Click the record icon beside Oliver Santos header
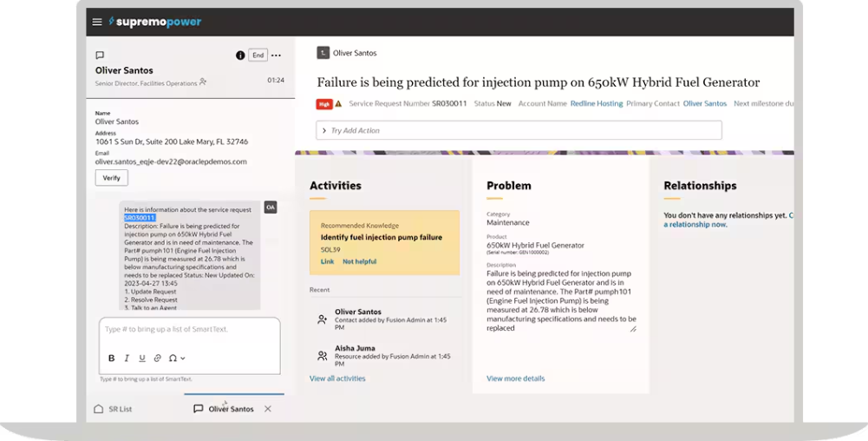This screenshot has height=441, width=868. [x=323, y=53]
